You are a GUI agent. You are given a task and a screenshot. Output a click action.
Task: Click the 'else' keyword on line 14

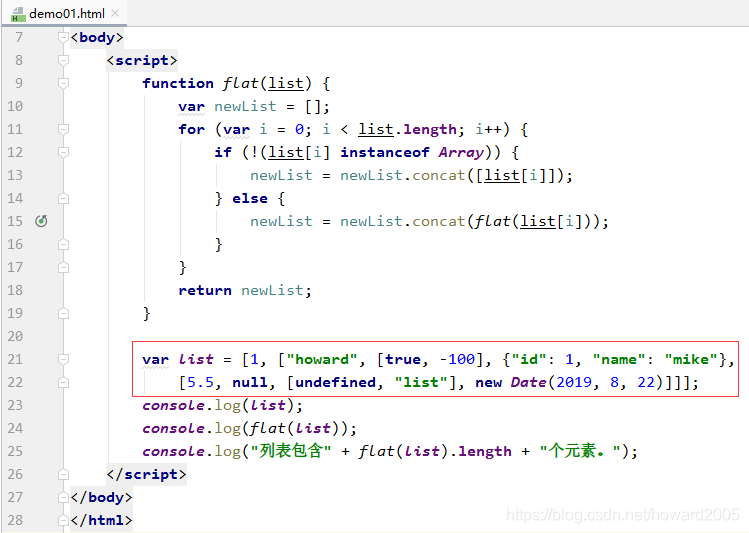(250, 198)
